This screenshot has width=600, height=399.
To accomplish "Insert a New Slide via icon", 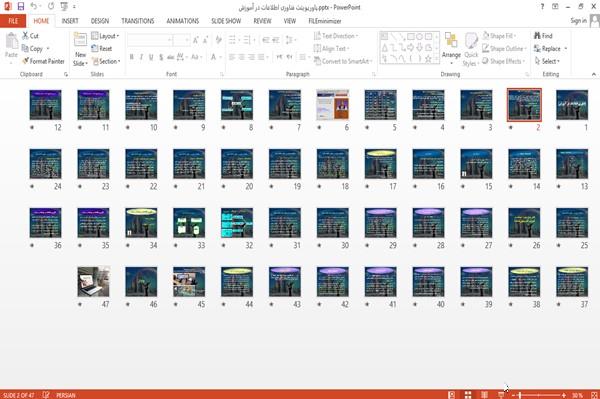I will (80, 39).
